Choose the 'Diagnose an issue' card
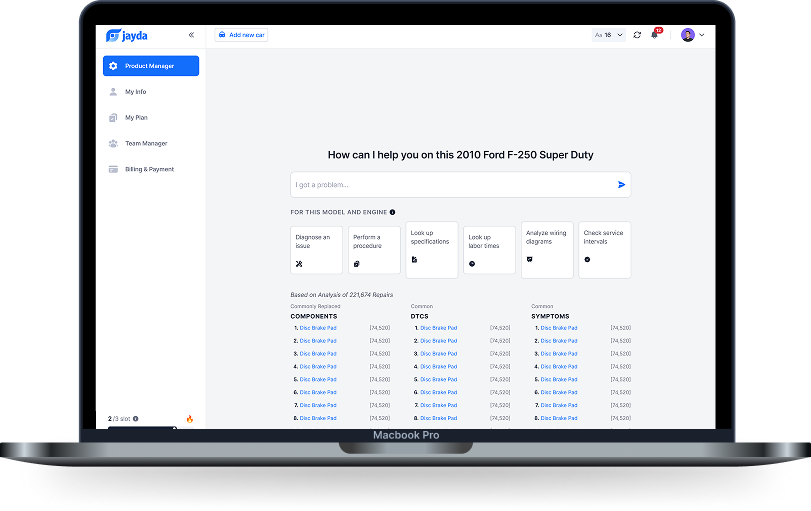 tap(316, 250)
